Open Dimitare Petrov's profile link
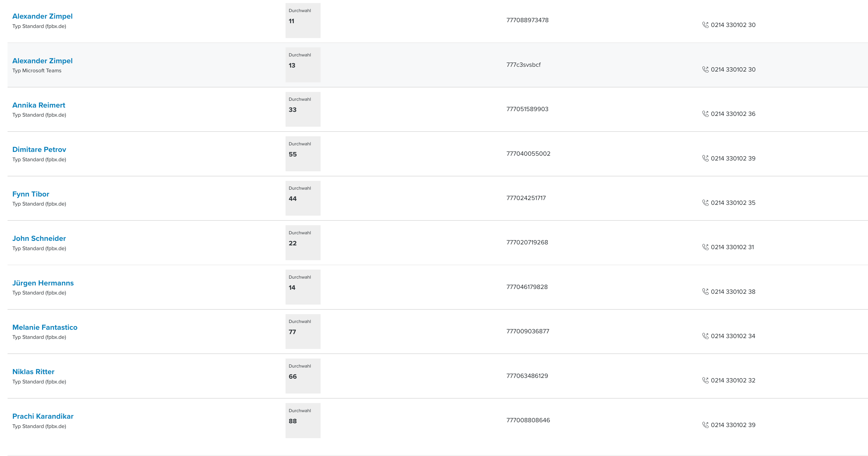 pyautogui.click(x=39, y=150)
